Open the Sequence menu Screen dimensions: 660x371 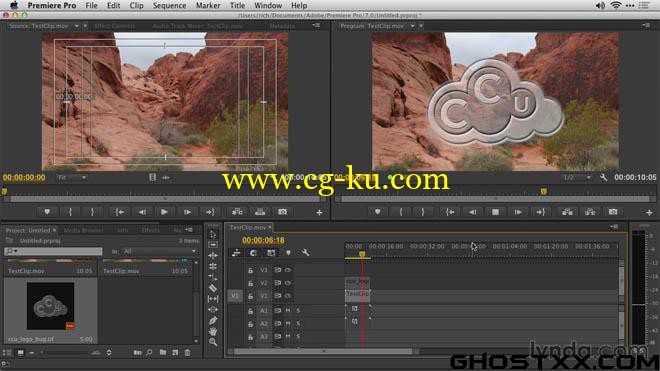click(169, 5)
